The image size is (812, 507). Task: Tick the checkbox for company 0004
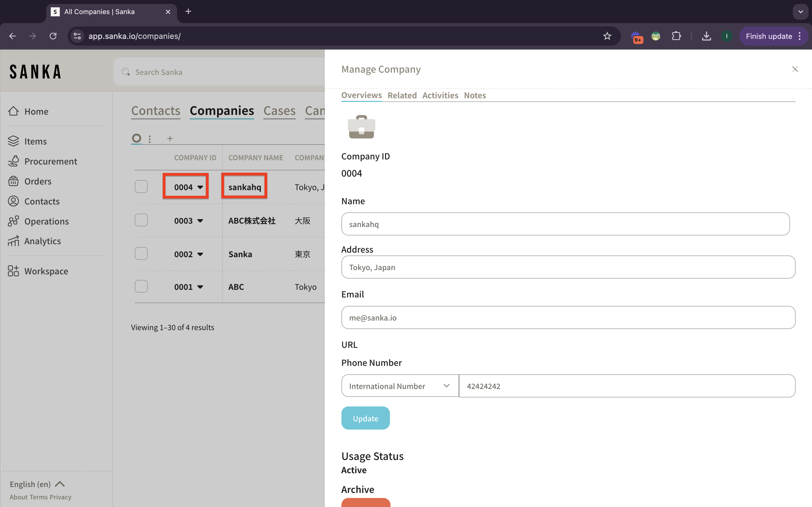[141, 187]
